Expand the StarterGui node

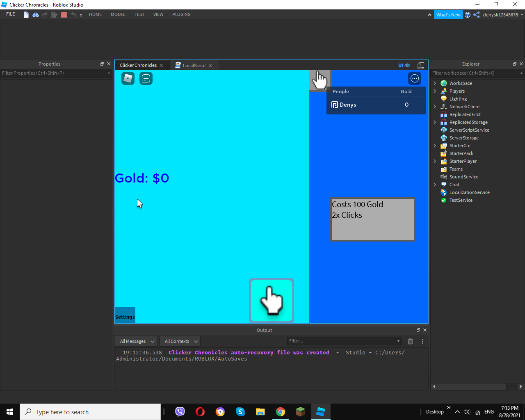[x=435, y=146]
